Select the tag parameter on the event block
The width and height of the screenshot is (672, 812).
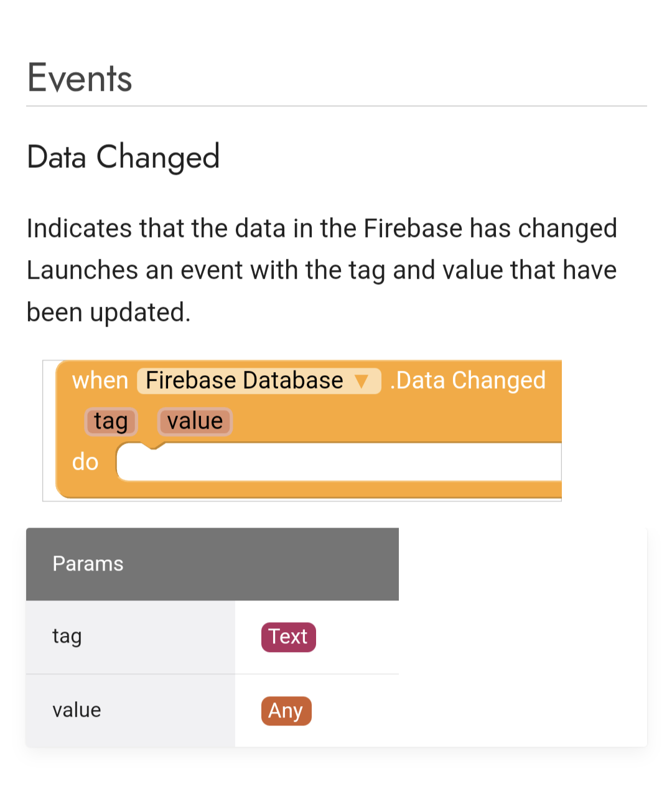(111, 421)
